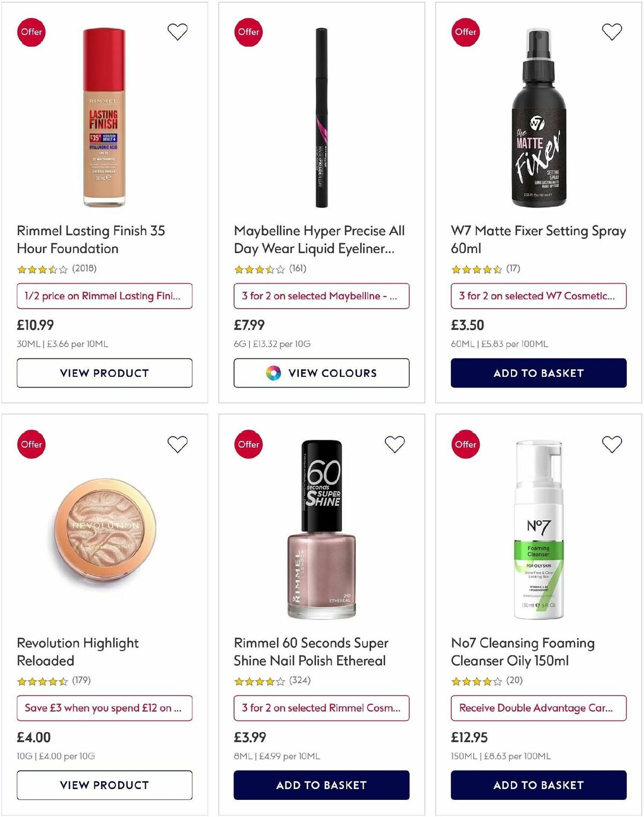644x817 pixels.
Task: Click ADD TO BASKET for W7 Matte Fixer
Action: 538,373
